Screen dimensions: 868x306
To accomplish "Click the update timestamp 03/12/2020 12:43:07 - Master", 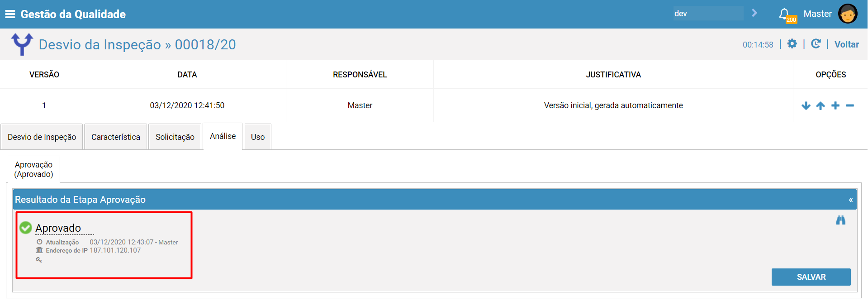I will click(x=134, y=242).
